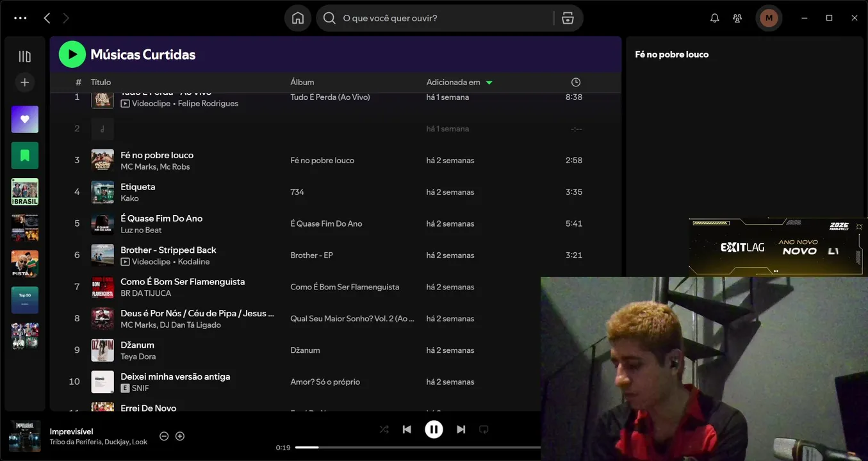Viewport: 868px width, 461px height.
Task: Select the song Etiqueta
Action: pyautogui.click(x=138, y=187)
